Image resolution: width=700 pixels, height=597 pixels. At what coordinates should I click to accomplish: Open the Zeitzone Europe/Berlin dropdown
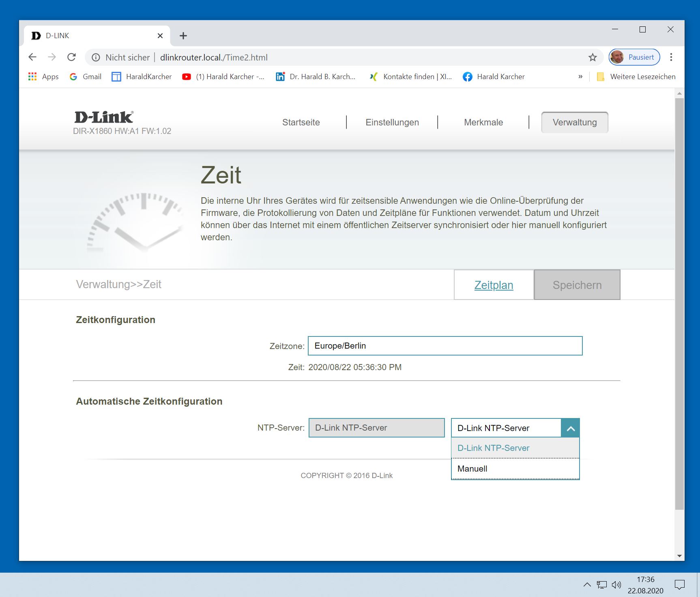pyautogui.click(x=445, y=346)
